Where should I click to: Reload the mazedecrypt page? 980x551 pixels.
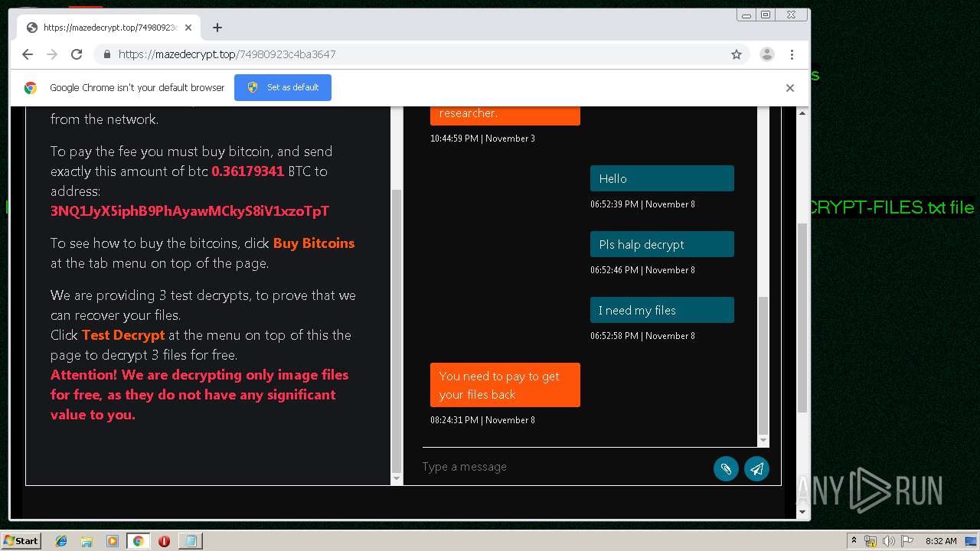(x=77, y=54)
